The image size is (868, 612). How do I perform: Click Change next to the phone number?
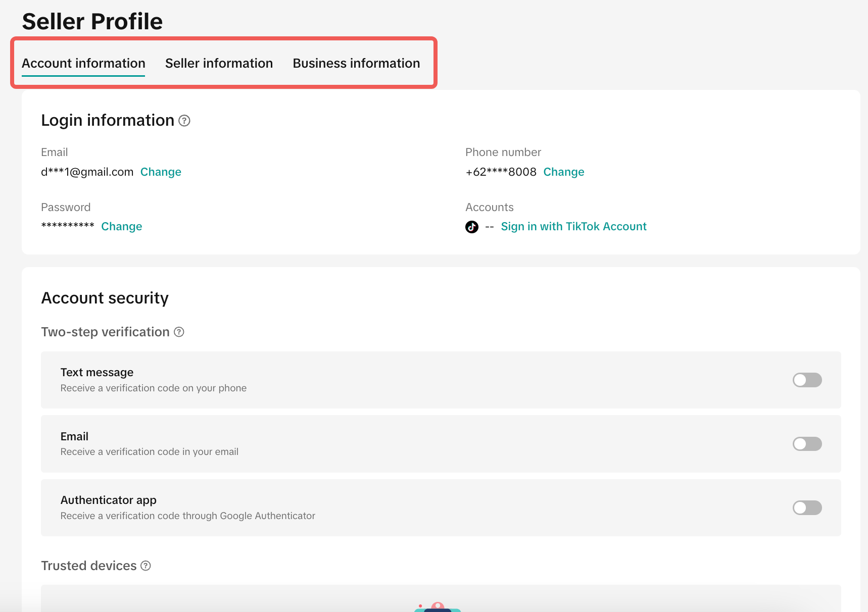(x=563, y=172)
